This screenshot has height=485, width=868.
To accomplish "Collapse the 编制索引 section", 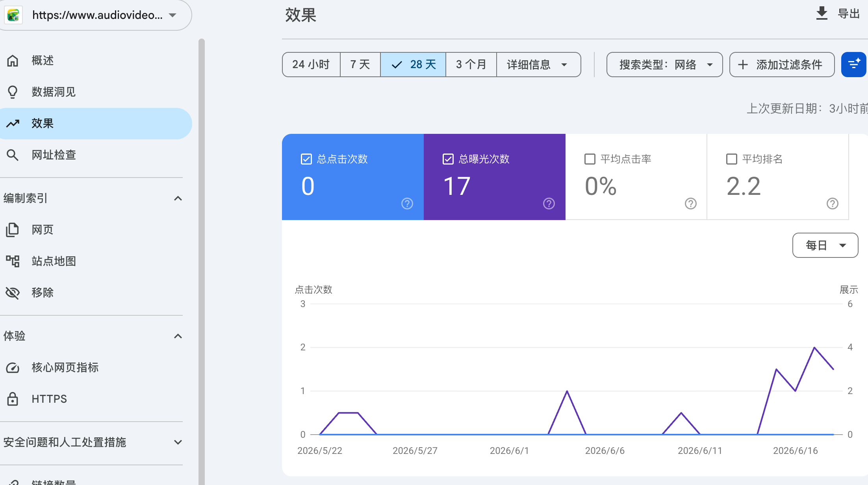I will pos(178,198).
